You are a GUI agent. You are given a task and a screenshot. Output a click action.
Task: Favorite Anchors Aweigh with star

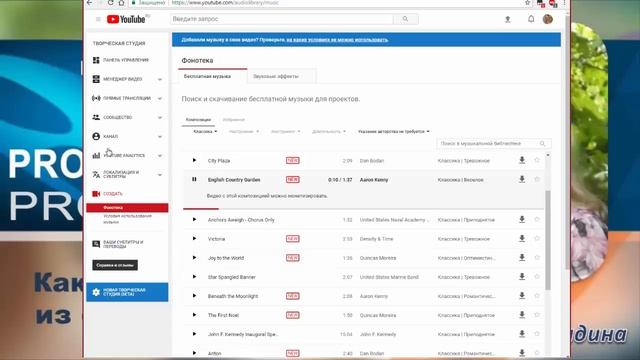537,219
